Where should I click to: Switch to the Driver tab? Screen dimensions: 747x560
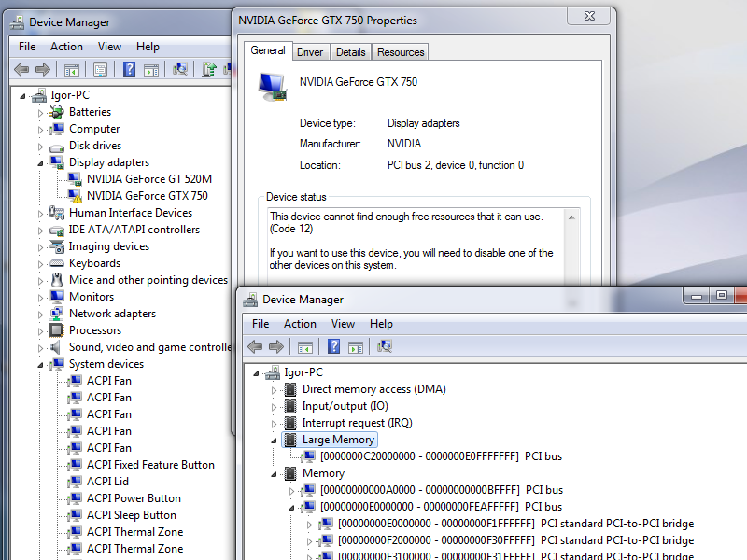310,52
